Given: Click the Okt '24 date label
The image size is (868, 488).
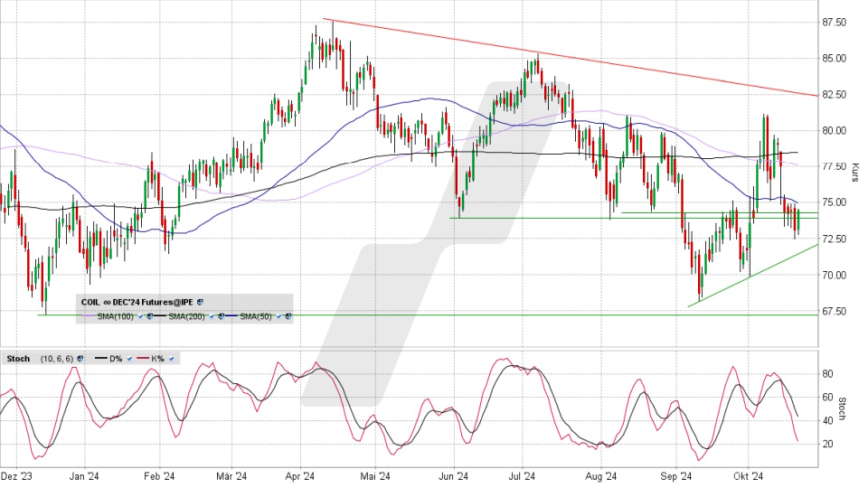Looking at the screenshot, I should pos(749,476).
